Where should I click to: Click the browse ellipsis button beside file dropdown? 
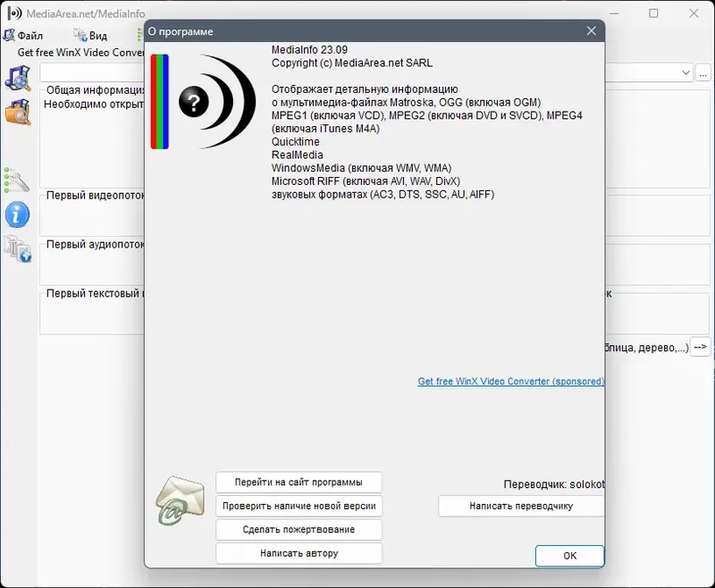tap(703, 73)
